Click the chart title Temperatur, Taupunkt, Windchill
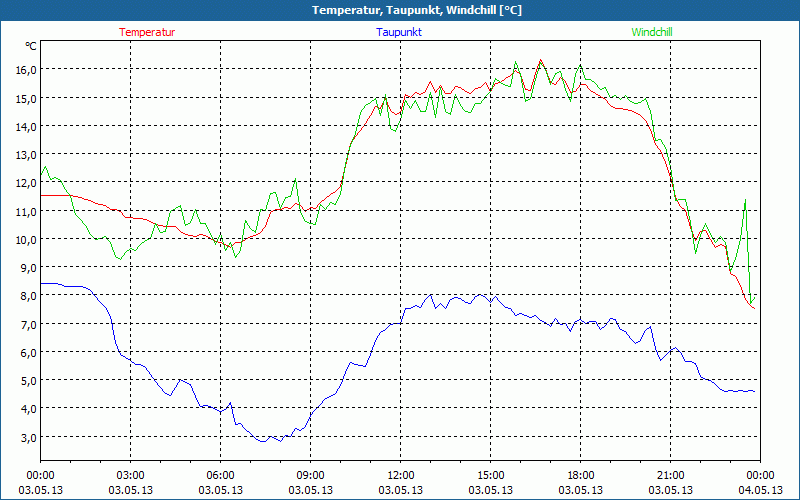The height and width of the screenshot is (500, 800). [x=417, y=10]
